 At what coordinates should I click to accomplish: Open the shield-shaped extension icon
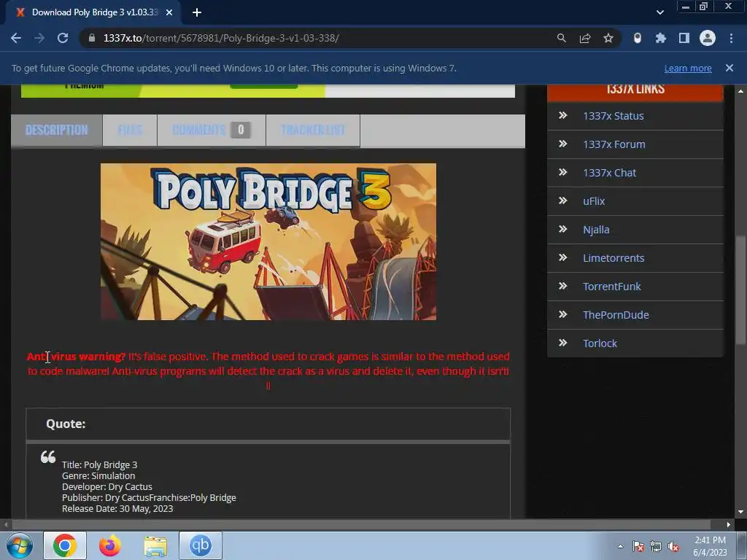(x=638, y=38)
